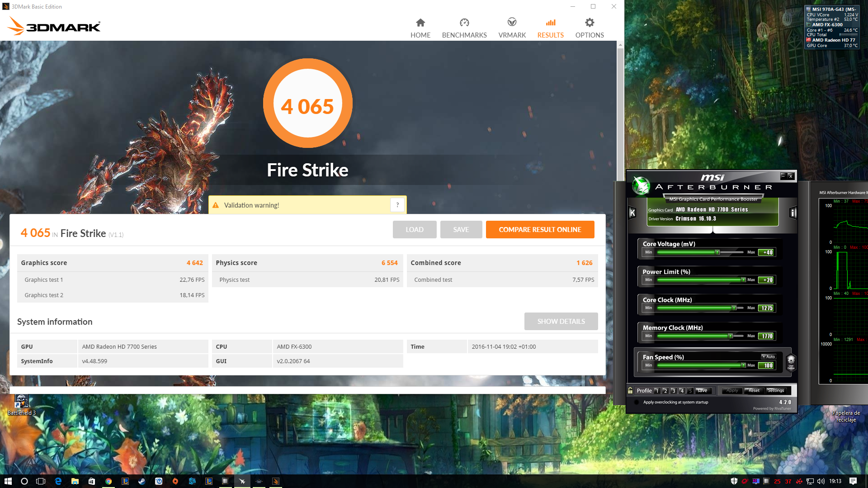This screenshot has height=488, width=868.
Task: Click the Physics score value 6 554
Action: pyautogui.click(x=390, y=263)
